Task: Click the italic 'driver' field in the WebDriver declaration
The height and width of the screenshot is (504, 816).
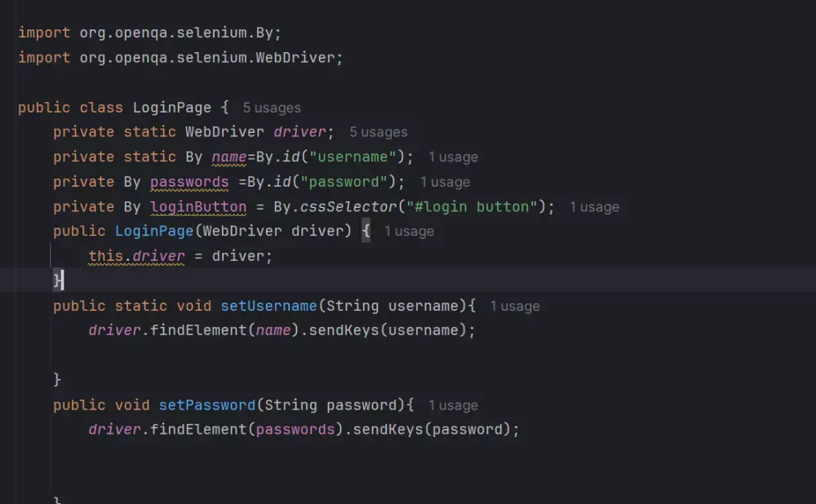Action: (299, 132)
